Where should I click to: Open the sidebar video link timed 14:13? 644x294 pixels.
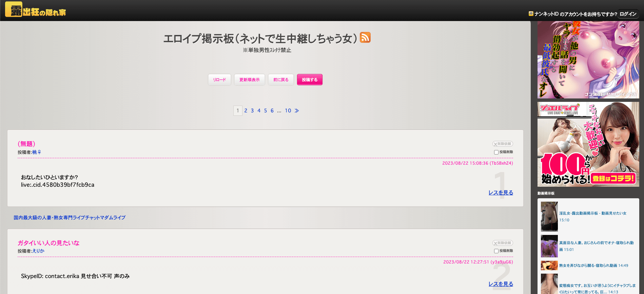point(598,289)
